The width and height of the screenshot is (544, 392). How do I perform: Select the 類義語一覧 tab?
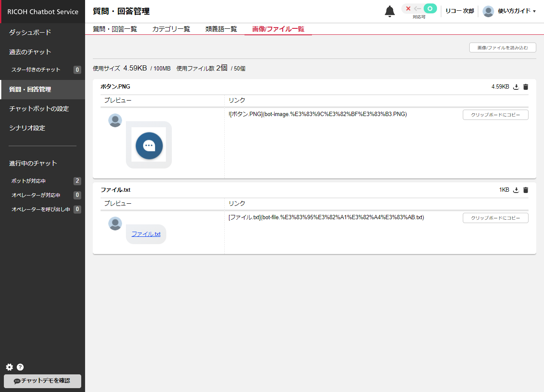pos(221,29)
